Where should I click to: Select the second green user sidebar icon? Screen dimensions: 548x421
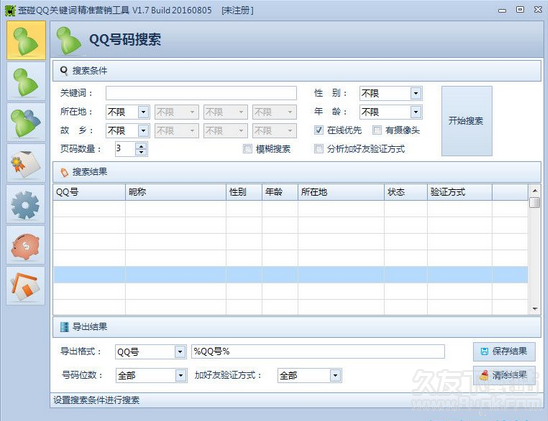pyautogui.click(x=26, y=82)
